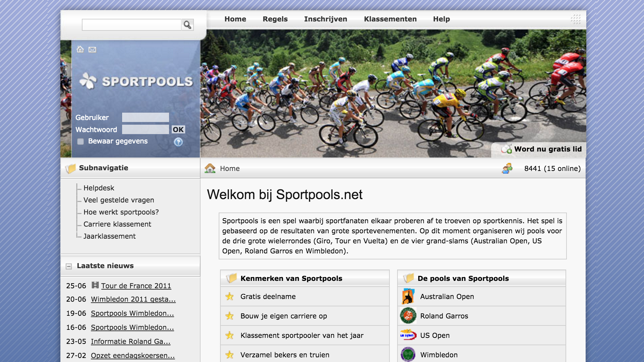Click the dotted grid handle in menu bar
This screenshot has height=362, width=644.
[576, 19]
